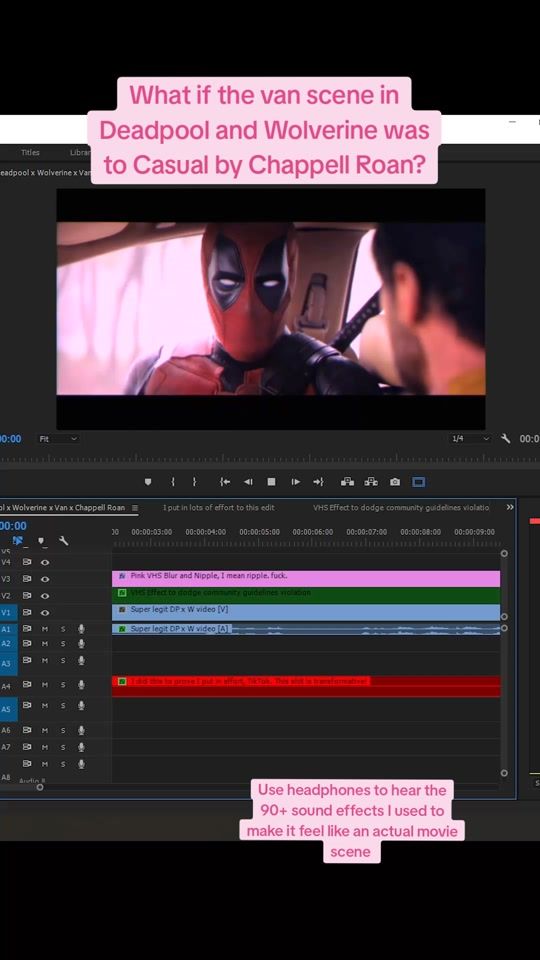
Task: Switch to 'I put in lots of effort' tab
Action: (219, 508)
